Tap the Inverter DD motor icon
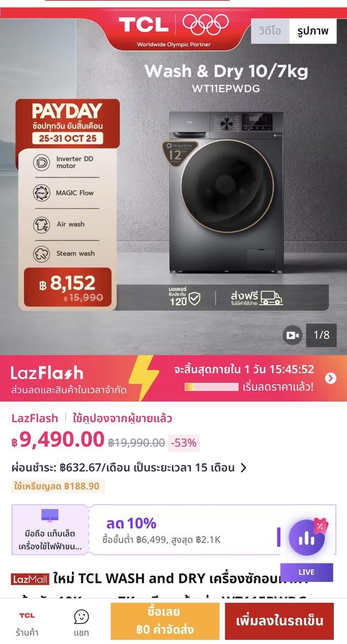Viewport: 347px width, 644px height. pos(41,162)
